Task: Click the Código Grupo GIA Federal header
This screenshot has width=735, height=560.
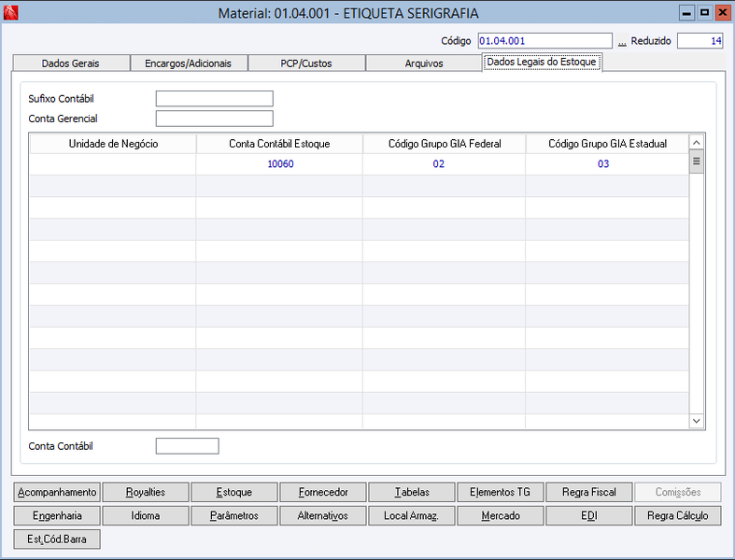Action: point(445,144)
